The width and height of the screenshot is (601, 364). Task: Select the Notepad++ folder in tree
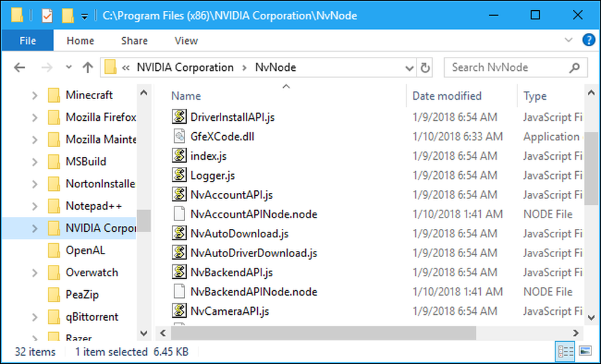click(94, 206)
